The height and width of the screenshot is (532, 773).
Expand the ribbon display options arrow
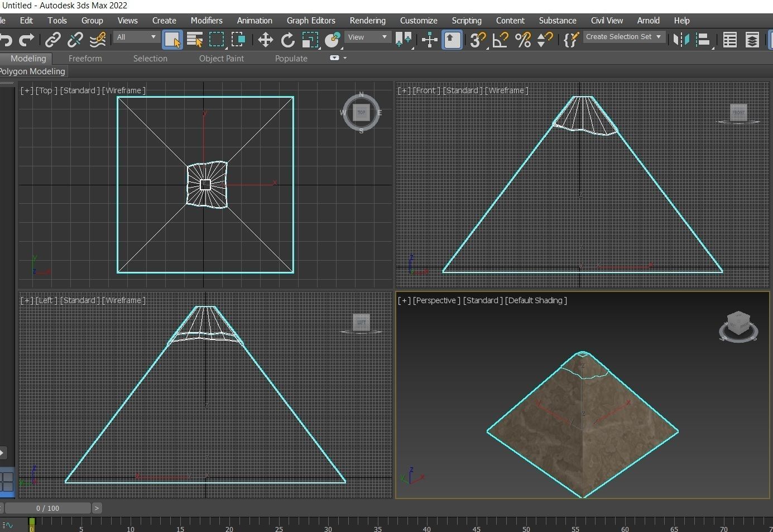(345, 58)
